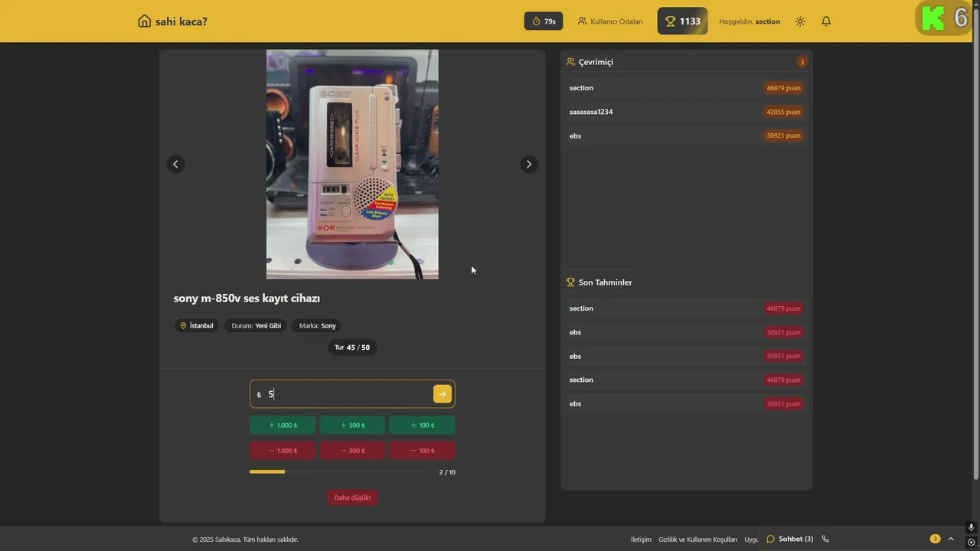The width and height of the screenshot is (980, 551).
Task: Expand the chat panel with chevron up
Action: point(951,539)
